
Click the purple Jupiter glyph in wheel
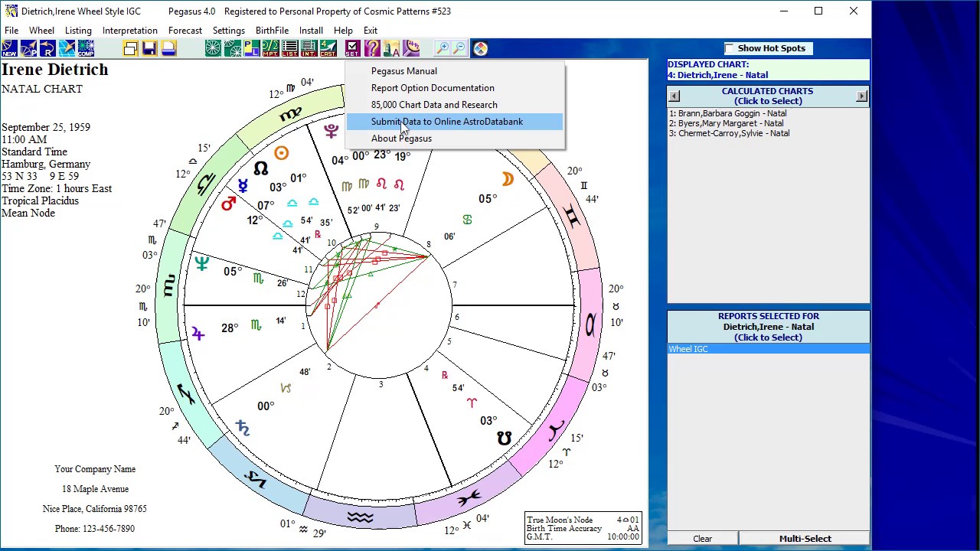(198, 334)
